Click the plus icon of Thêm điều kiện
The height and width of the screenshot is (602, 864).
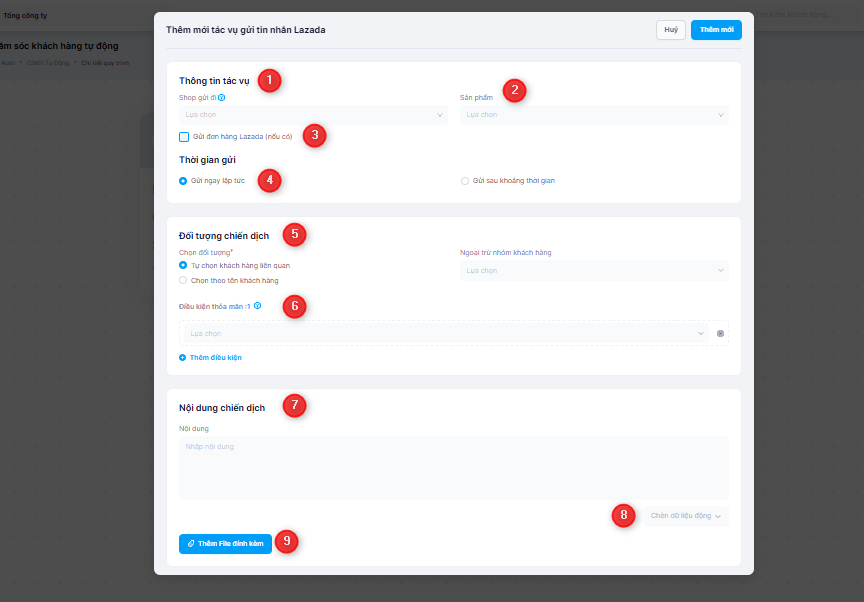(x=183, y=357)
